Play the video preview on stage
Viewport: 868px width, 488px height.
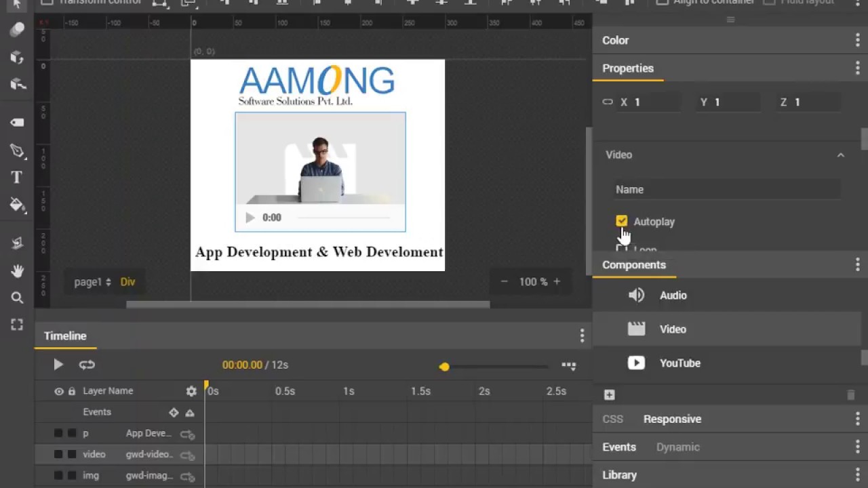[x=250, y=218]
